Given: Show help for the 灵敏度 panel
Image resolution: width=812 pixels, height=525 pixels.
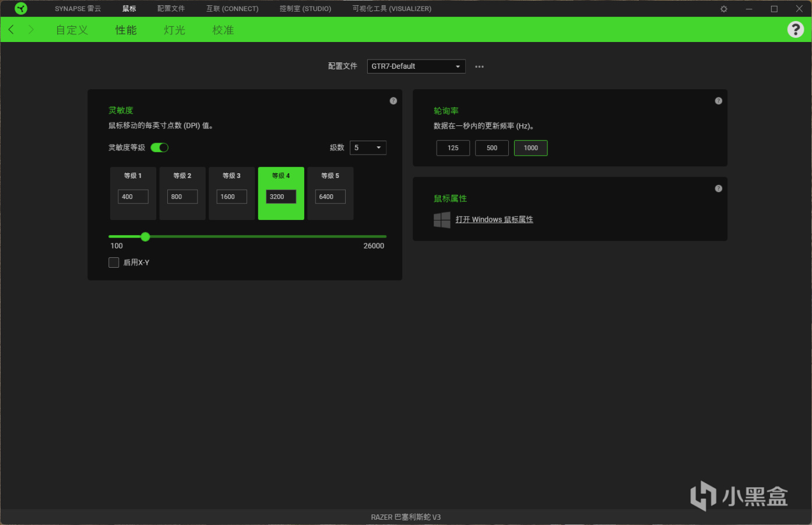Looking at the screenshot, I should tap(393, 101).
